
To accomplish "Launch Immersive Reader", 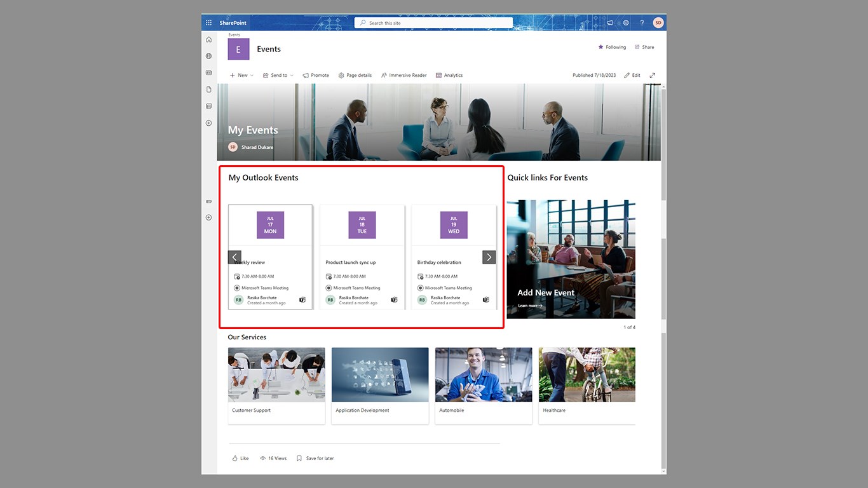I will click(x=404, y=75).
